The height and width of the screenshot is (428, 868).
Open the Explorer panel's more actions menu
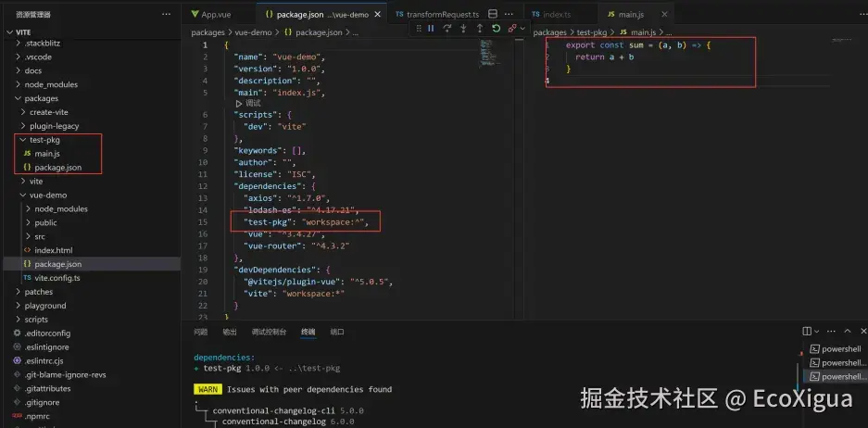[166, 15]
